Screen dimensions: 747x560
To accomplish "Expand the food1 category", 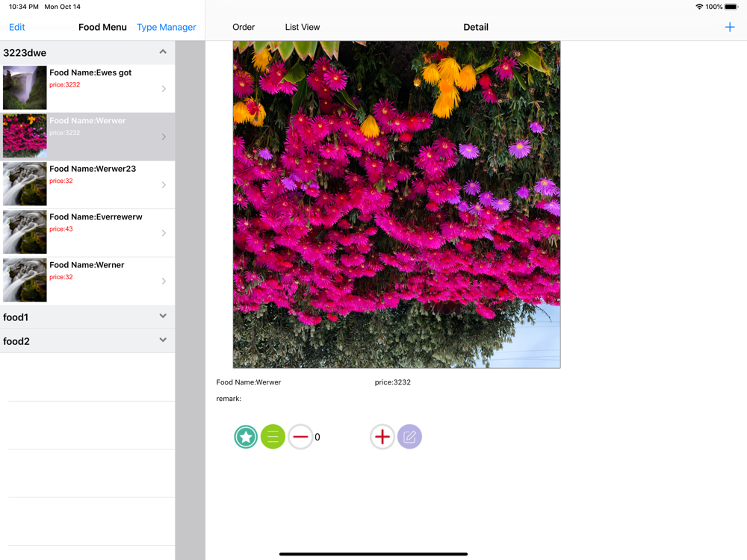I will (163, 317).
